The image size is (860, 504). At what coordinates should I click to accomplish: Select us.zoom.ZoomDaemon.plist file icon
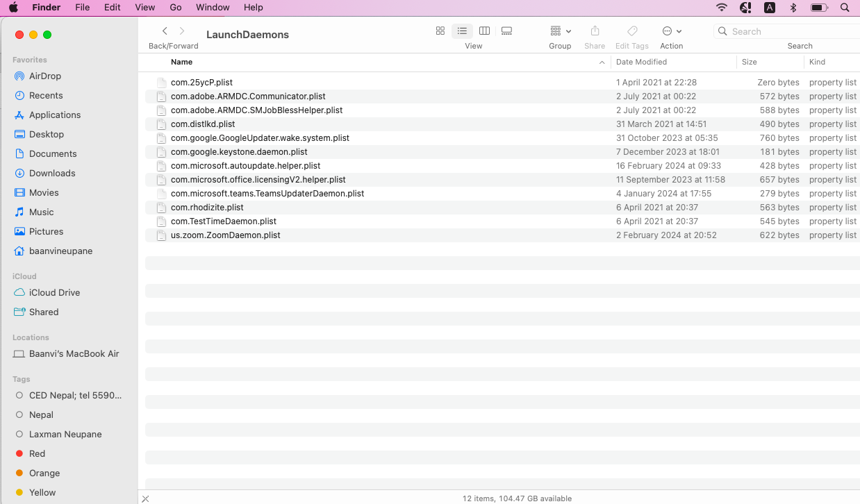(162, 235)
